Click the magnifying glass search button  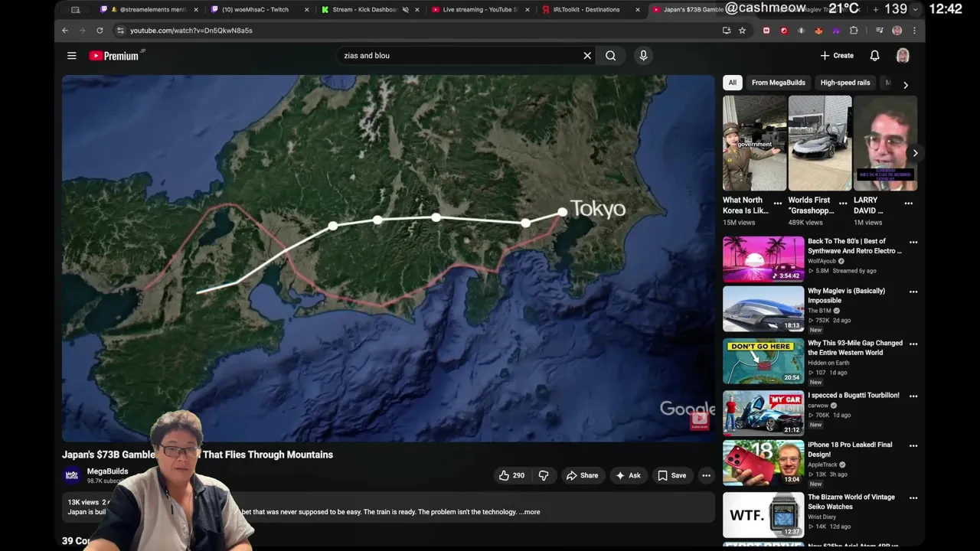(610, 55)
